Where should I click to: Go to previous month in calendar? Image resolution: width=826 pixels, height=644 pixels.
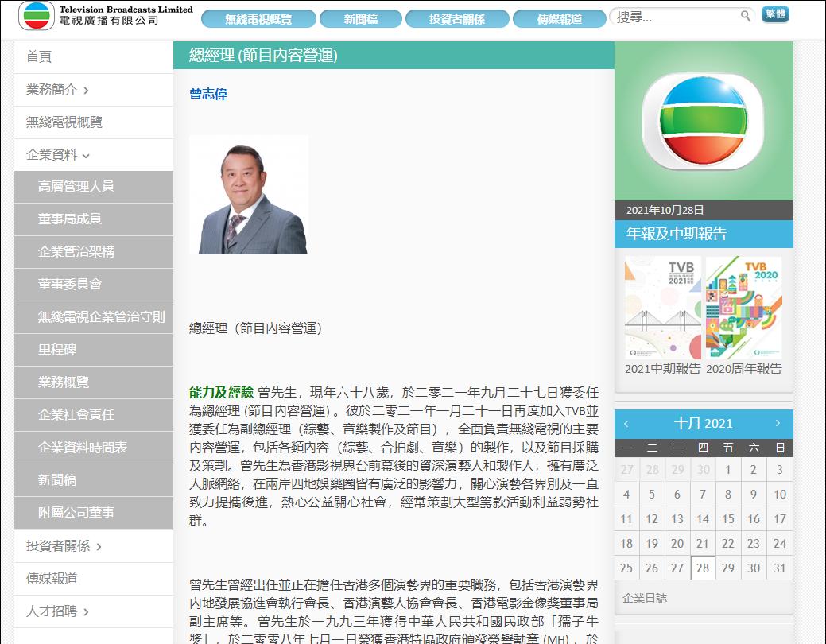(626, 424)
